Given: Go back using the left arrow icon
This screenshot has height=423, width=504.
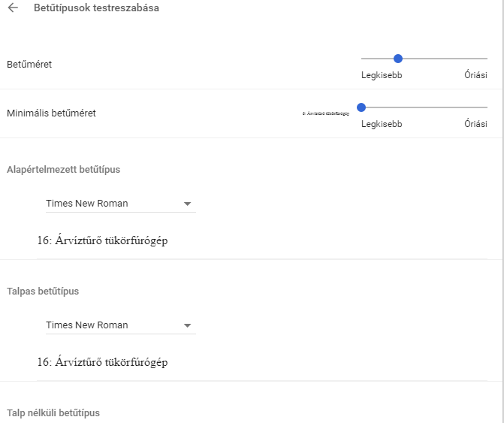Looking at the screenshot, I should (14, 9).
